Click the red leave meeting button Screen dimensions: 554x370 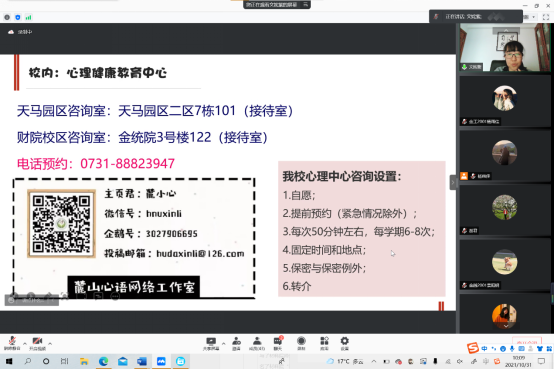(x=527, y=342)
